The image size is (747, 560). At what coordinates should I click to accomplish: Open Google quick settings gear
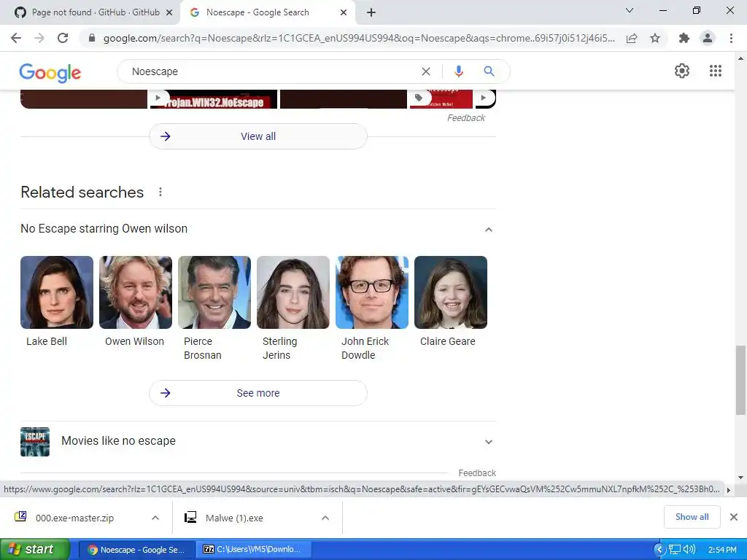(682, 71)
